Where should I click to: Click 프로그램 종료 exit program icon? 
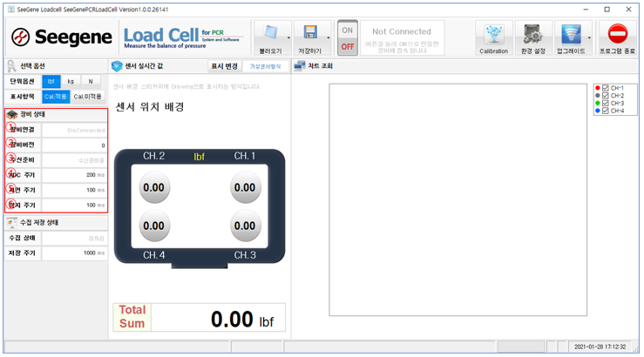tap(617, 38)
